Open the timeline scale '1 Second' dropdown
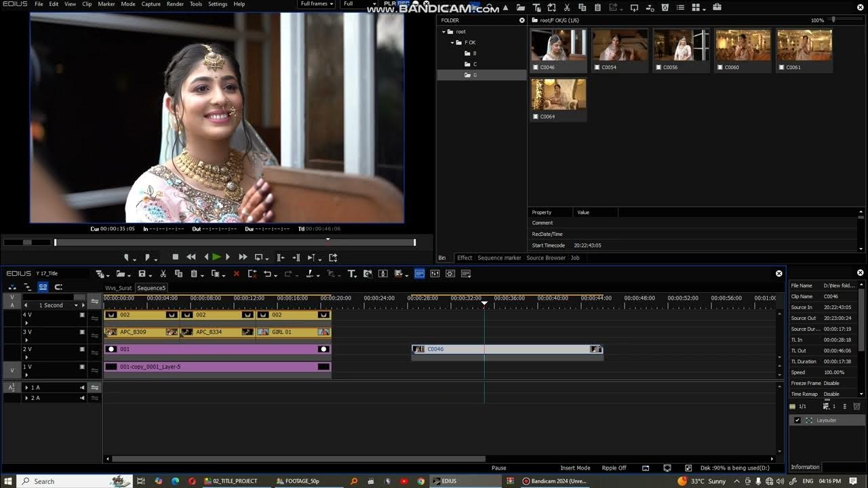The height and width of the screenshot is (488, 868). pyautogui.click(x=75, y=306)
